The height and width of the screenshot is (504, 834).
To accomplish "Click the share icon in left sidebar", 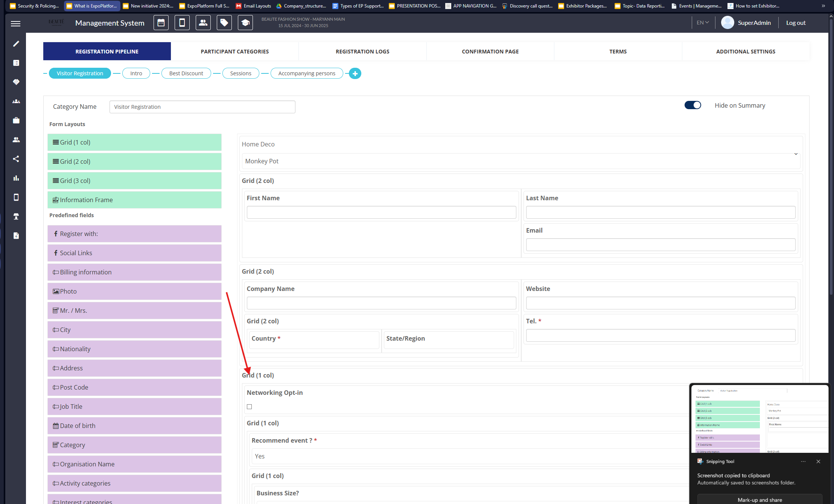I will coord(16,159).
